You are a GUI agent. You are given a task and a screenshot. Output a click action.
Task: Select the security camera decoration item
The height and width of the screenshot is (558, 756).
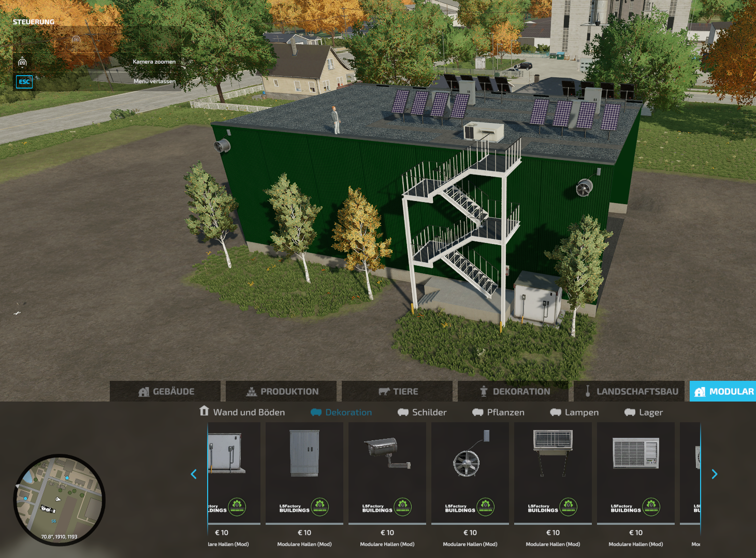[387, 473]
